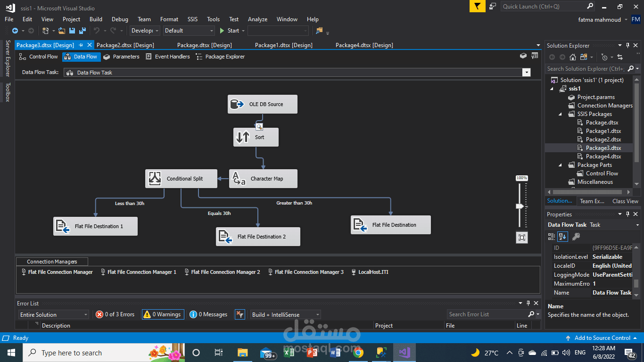Open the SSIS menu

point(192,19)
